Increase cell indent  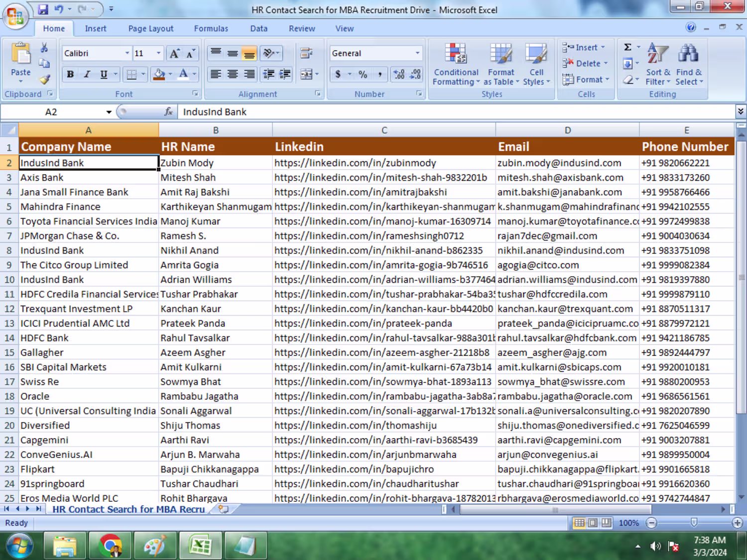285,74
